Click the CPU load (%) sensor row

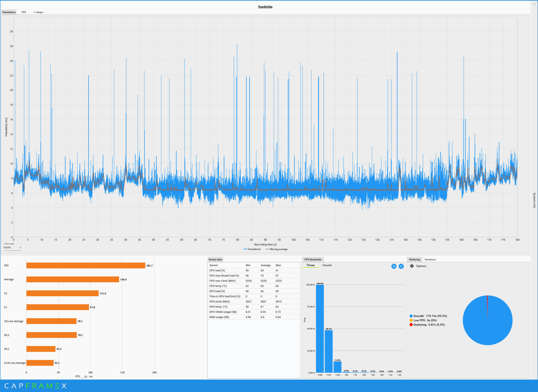click(x=254, y=271)
